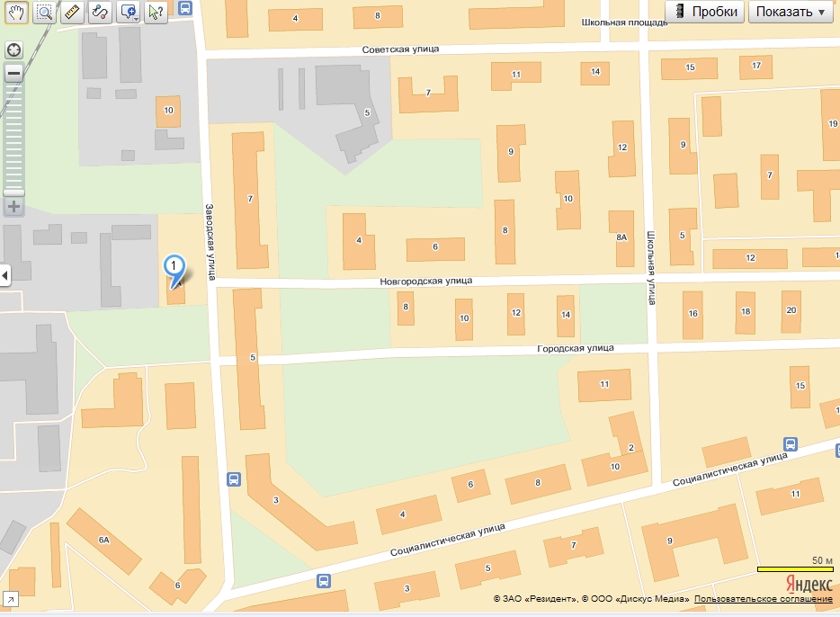Click the bus stop icon on Социалистическая улица right
The image size is (840, 617).
pos(790,444)
